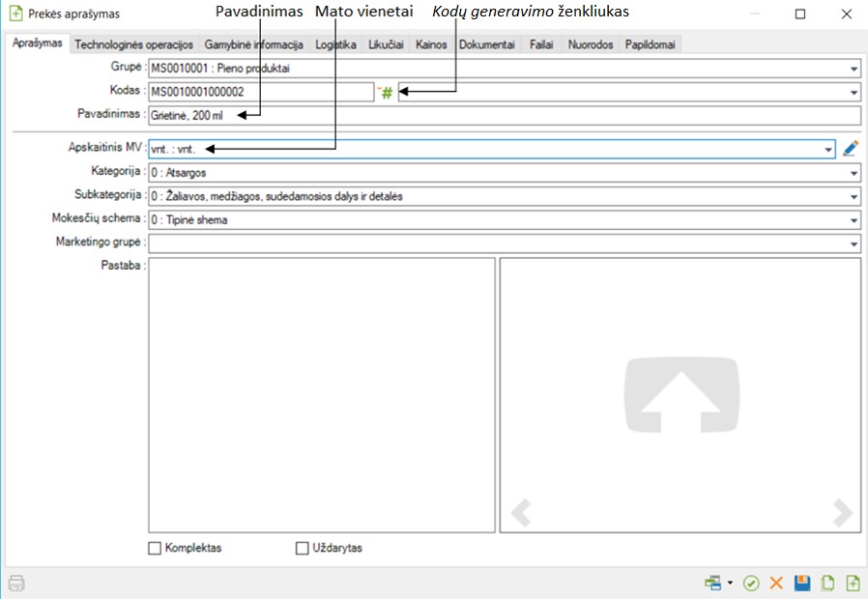This screenshot has height=599, width=868.
Task: Switch to the Technologinės operacijos tab
Action: (133, 44)
